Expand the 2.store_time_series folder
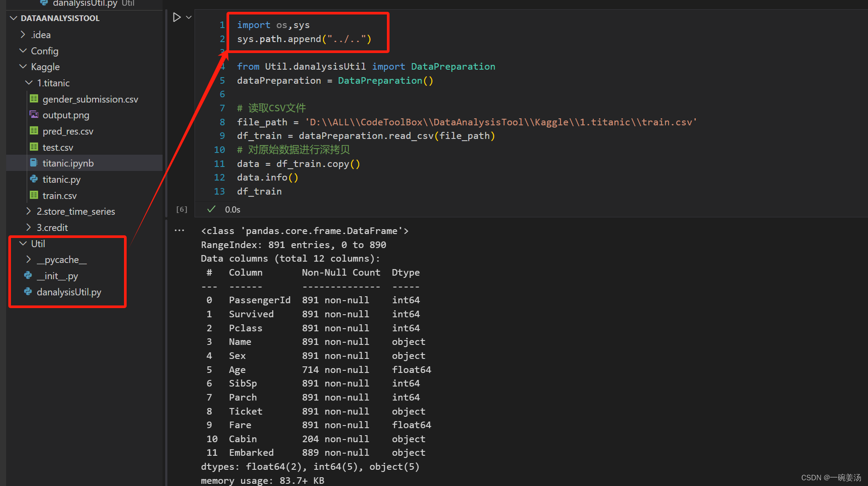This screenshot has height=486, width=868. coord(29,211)
